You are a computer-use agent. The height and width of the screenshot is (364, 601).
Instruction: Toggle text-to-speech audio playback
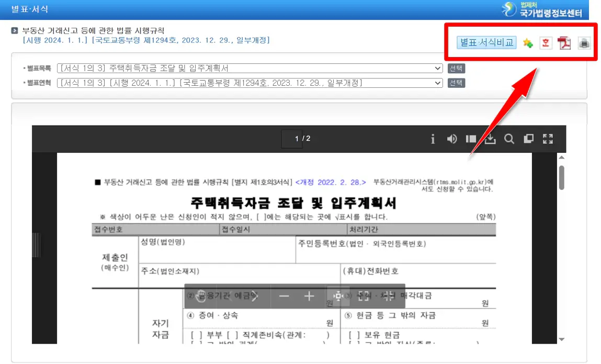pos(451,139)
